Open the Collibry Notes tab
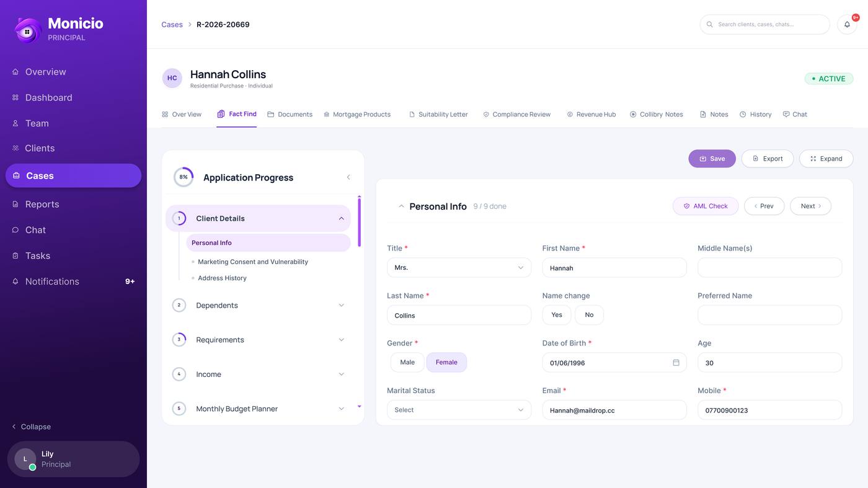This screenshot has height=488, width=868. pos(657,114)
